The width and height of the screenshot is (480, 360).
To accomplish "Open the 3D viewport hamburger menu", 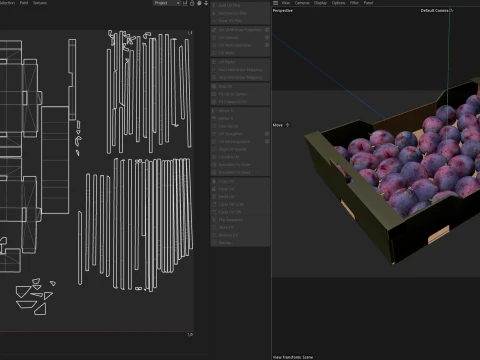I will pyautogui.click(x=275, y=3).
